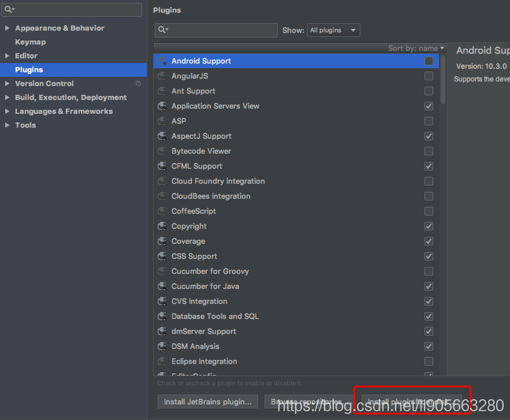This screenshot has height=420, width=510.
Task: Expand Build, Execution, Deployment node
Action: 7,97
